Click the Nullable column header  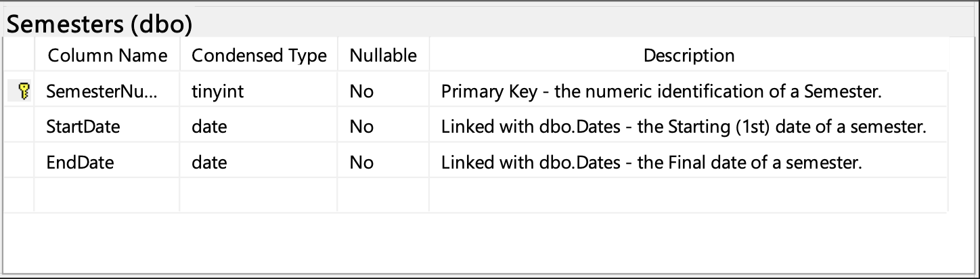pyautogui.click(x=383, y=56)
